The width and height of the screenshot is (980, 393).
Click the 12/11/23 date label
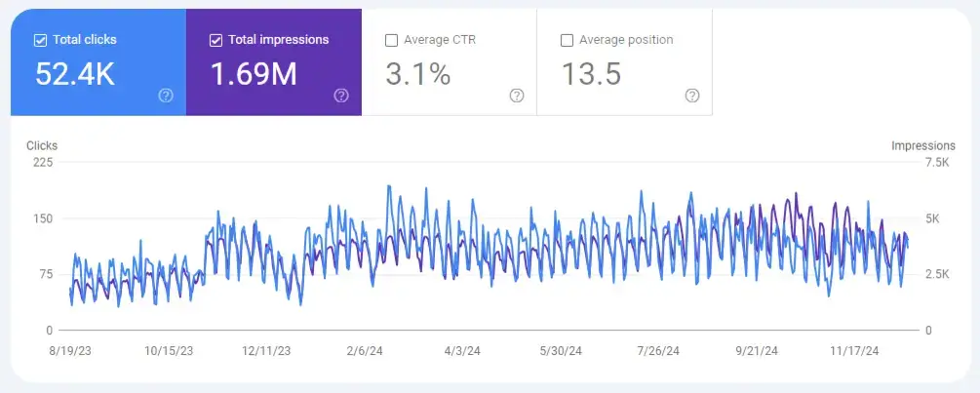(x=266, y=351)
